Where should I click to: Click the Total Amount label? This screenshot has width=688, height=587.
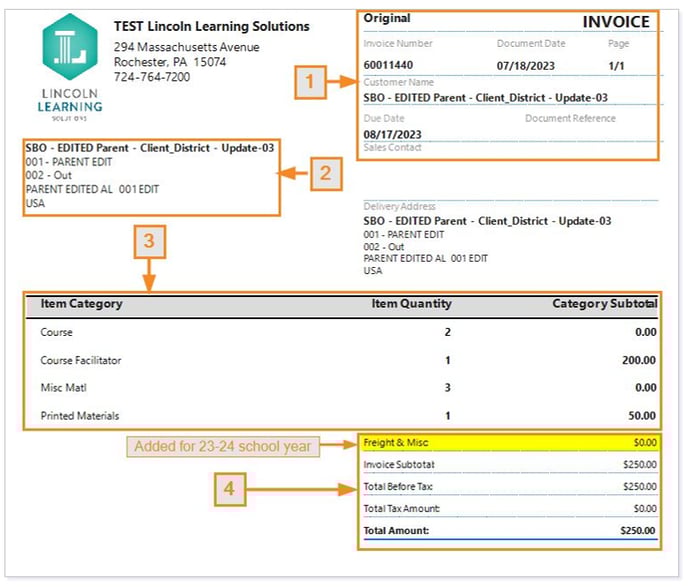click(396, 530)
